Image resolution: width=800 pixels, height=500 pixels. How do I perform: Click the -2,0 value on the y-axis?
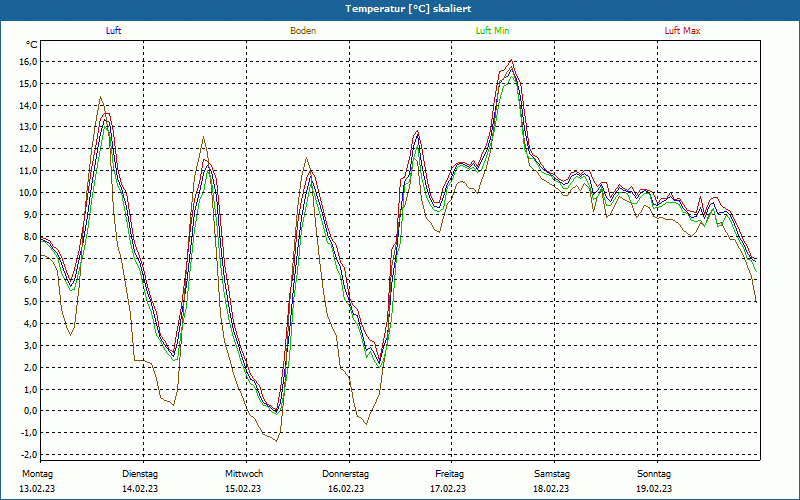pos(29,455)
